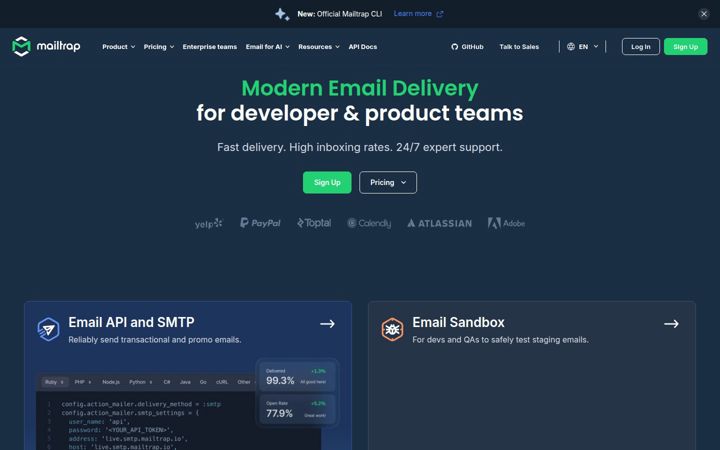Viewport: 720px width, 450px height.
Task: Expand the Pricing menu in the navigation bar
Action: pyautogui.click(x=159, y=47)
